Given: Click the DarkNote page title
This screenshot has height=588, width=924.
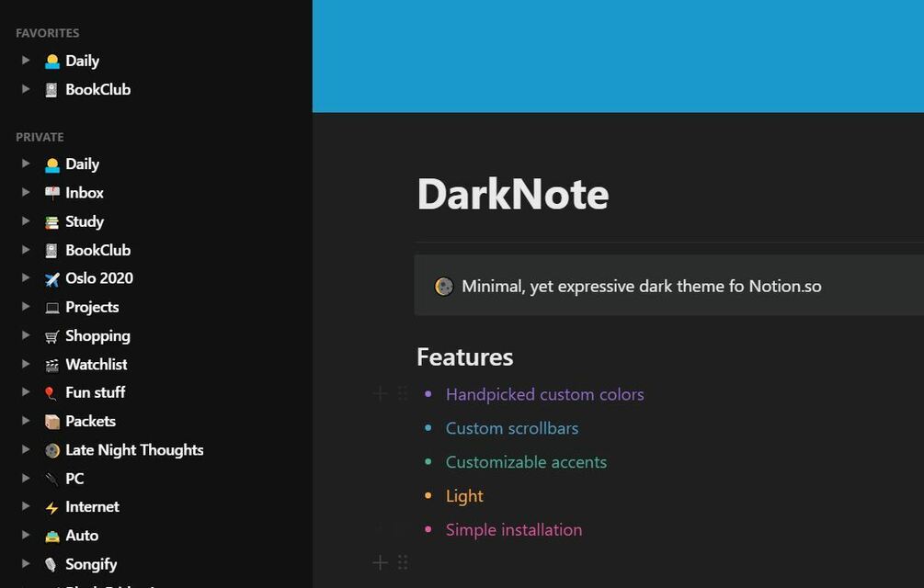Looking at the screenshot, I should pos(512,194).
